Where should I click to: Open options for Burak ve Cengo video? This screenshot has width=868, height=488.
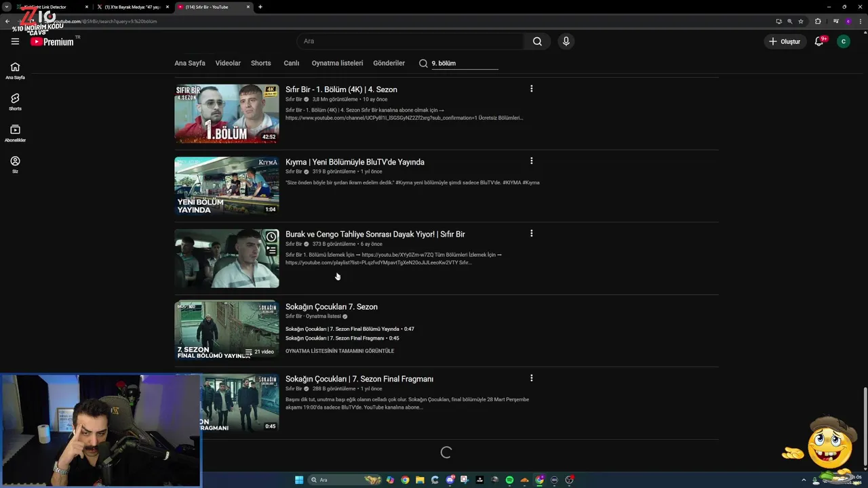[x=531, y=233]
